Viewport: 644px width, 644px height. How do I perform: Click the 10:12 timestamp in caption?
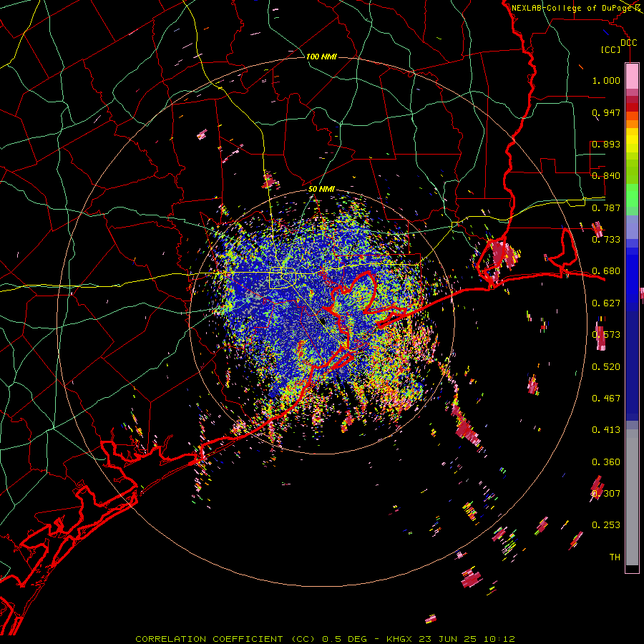[498, 639]
